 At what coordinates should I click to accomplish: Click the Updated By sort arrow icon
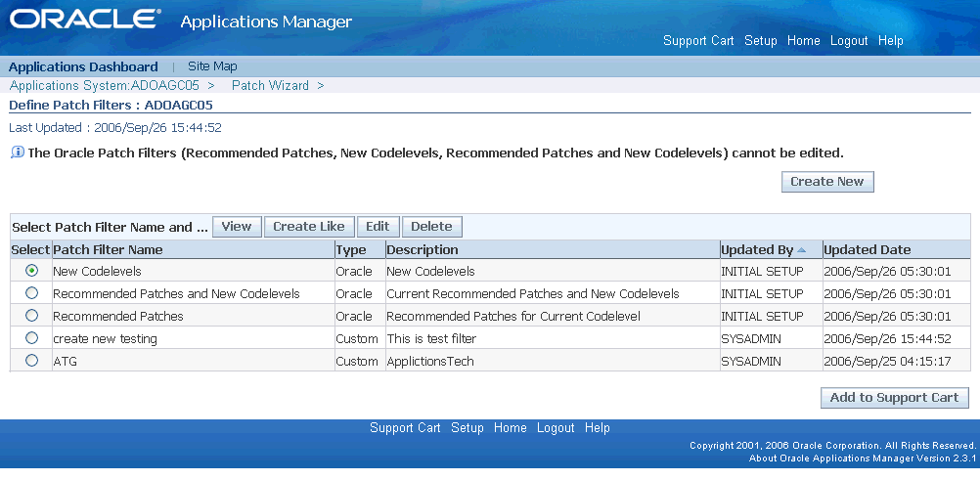click(x=802, y=250)
